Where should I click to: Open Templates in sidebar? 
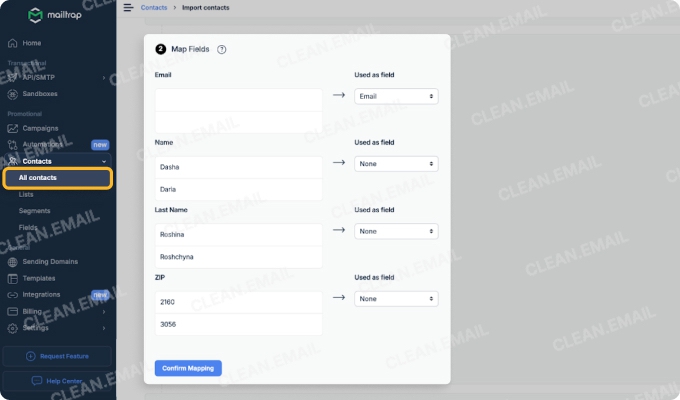point(39,279)
